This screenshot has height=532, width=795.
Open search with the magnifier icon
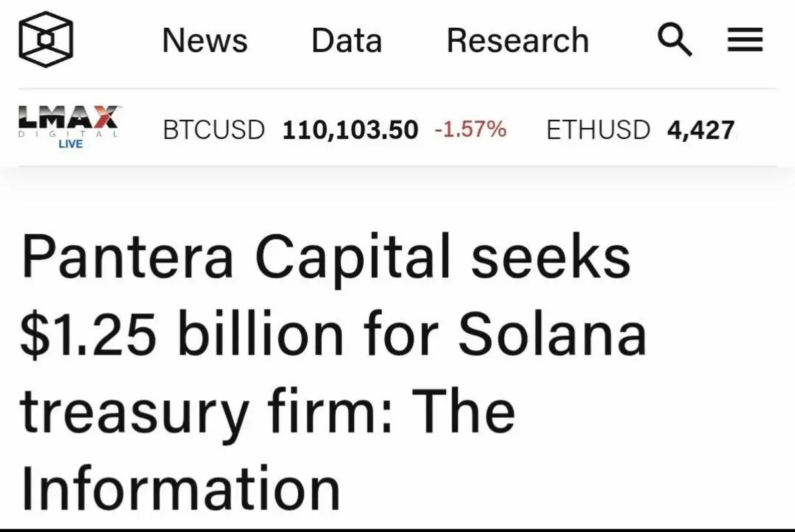tap(676, 41)
